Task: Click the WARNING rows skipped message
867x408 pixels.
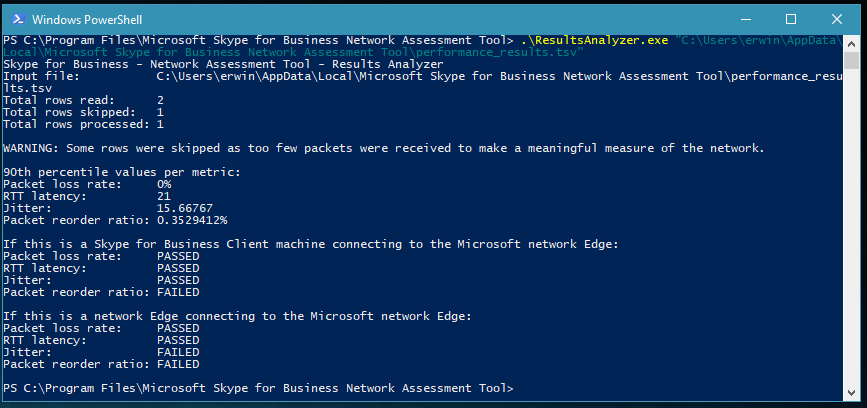Action: (384, 149)
